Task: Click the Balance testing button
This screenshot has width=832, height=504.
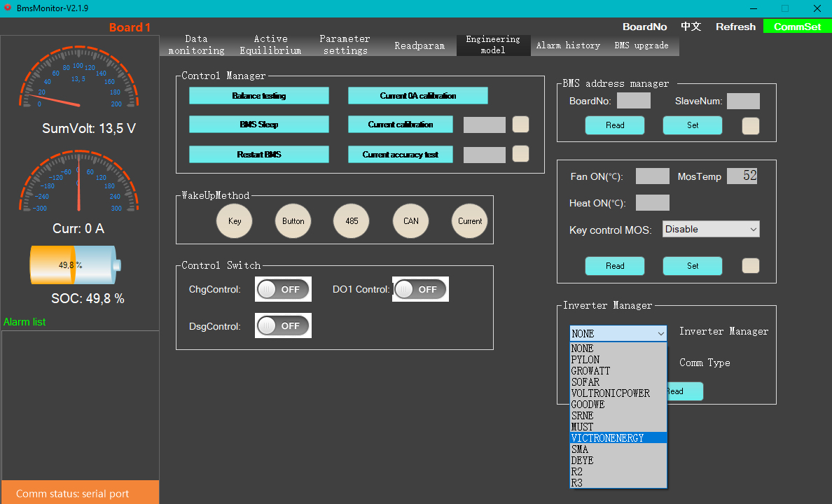Action: point(258,96)
